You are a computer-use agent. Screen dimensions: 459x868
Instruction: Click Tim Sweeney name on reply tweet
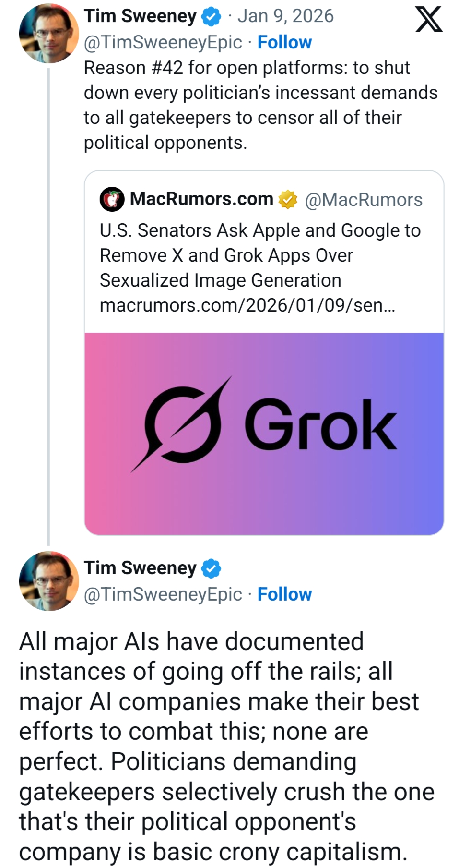tap(140, 568)
